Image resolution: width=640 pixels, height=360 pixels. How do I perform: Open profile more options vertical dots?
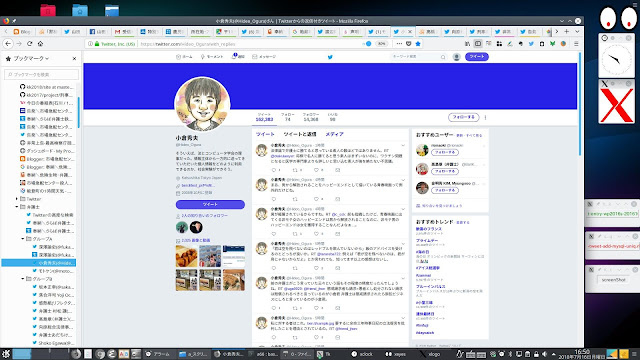point(485,117)
